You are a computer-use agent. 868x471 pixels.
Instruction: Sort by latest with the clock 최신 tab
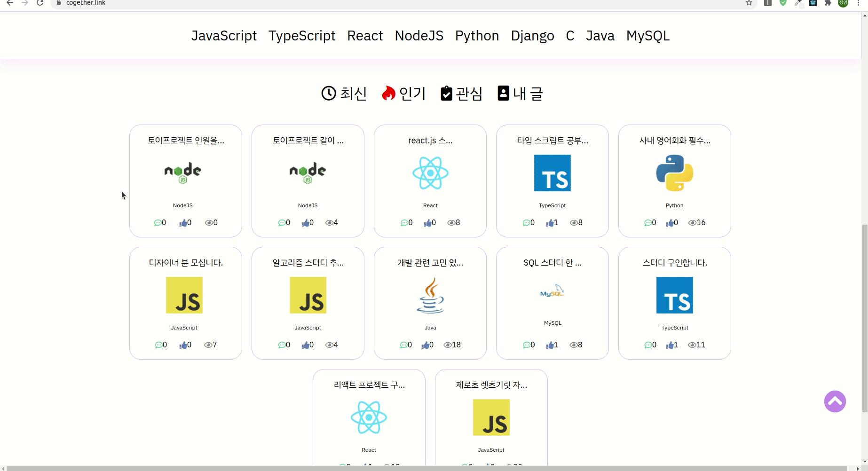[x=344, y=94]
